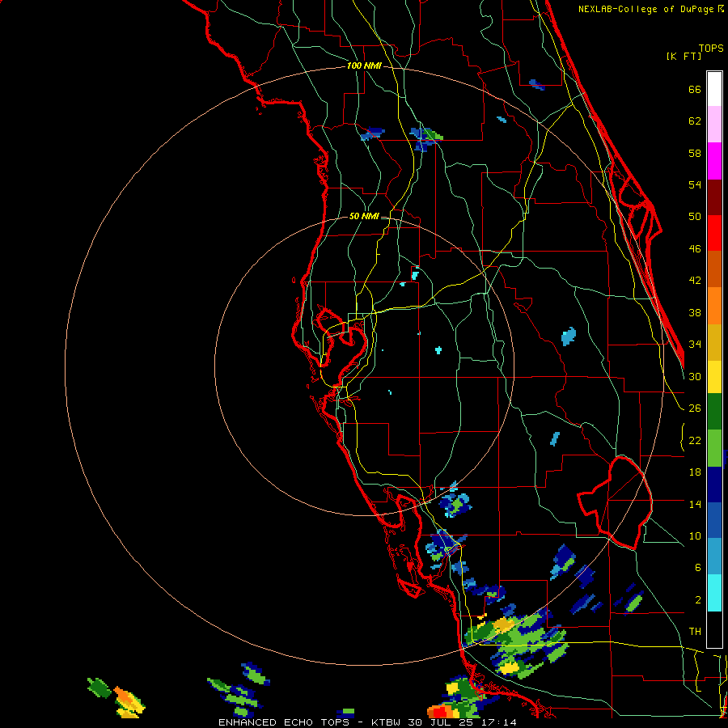The height and width of the screenshot is (728, 728).
Task: Click the '6' legend value
Action: tap(698, 568)
